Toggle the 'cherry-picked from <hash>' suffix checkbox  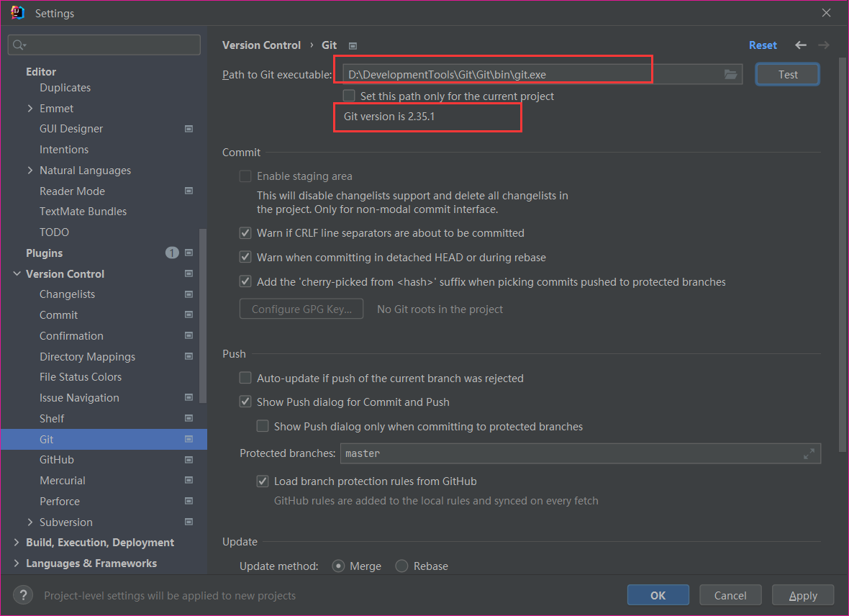point(245,281)
